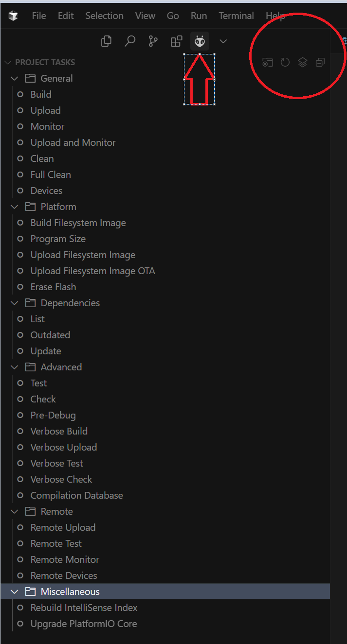Open the Selection menu
This screenshot has width=347, height=644.
tap(104, 16)
